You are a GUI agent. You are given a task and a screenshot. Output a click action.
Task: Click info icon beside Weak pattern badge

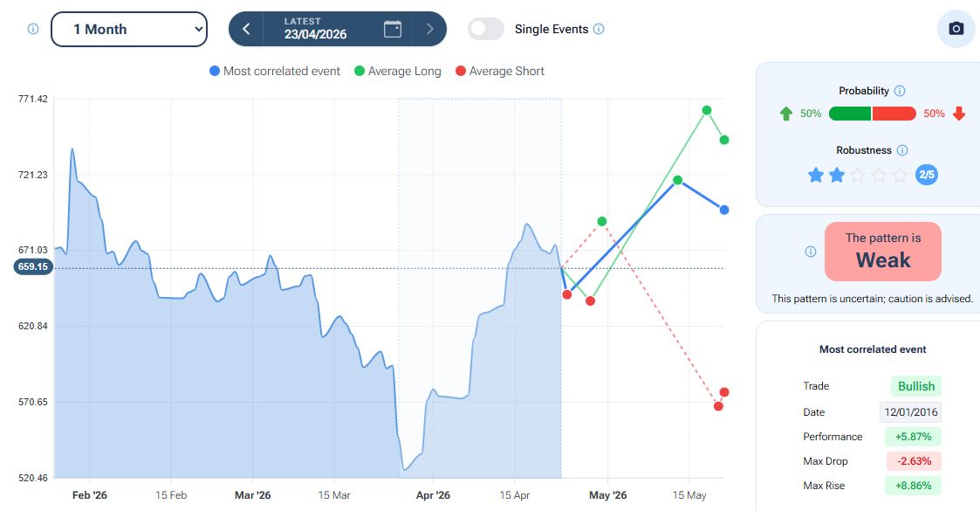click(x=810, y=252)
